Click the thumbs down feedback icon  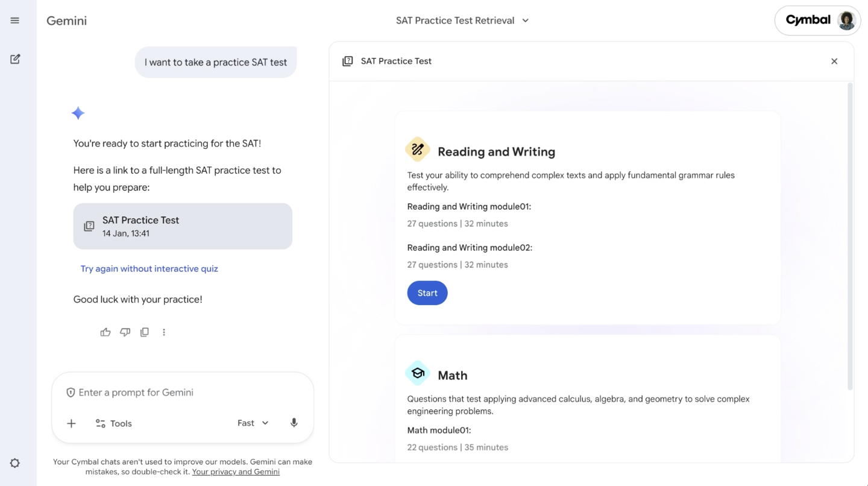(125, 332)
